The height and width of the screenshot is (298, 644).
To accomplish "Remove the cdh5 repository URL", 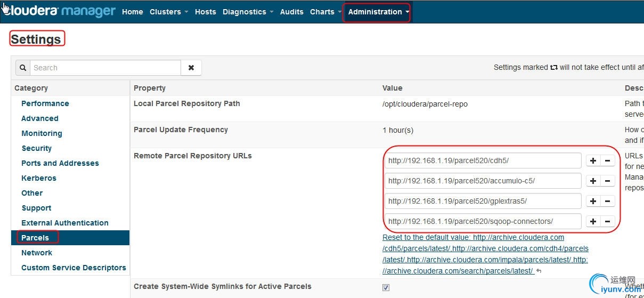I will [x=607, y=160].
